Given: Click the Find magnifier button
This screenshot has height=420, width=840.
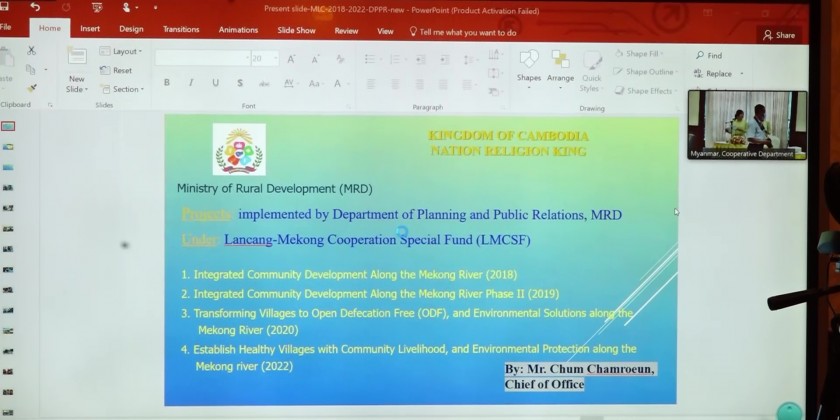Looking at the screenshot, I should coord(708,56).
